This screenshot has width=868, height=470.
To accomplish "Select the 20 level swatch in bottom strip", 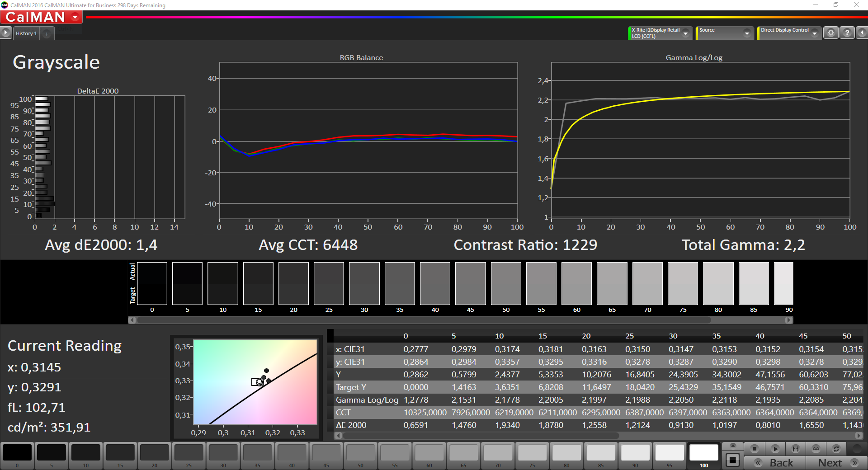I will 155,456.
